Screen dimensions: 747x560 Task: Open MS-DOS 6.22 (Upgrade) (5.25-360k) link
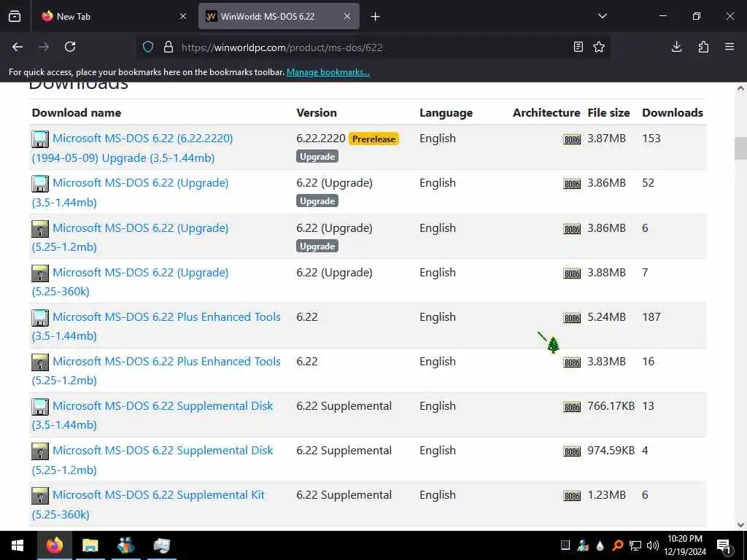(x=130, y=282)
